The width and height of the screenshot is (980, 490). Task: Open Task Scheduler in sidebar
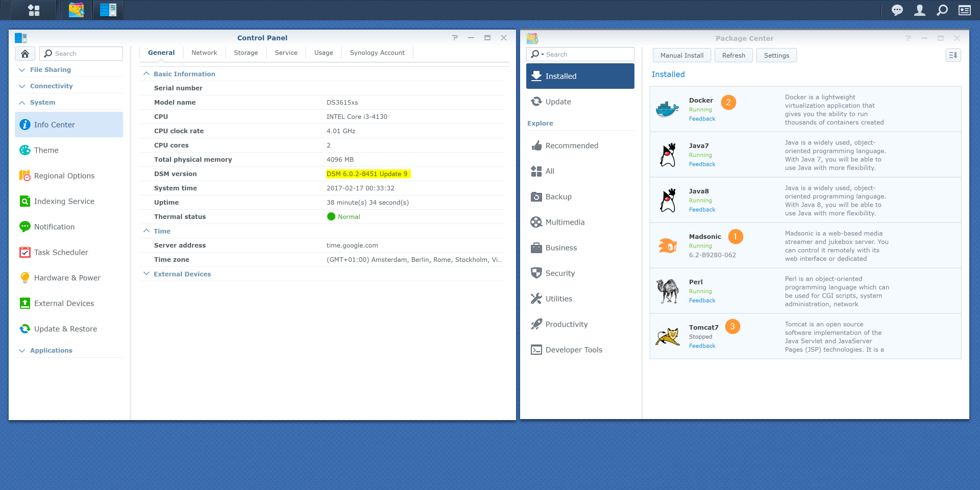coord(61,252)
